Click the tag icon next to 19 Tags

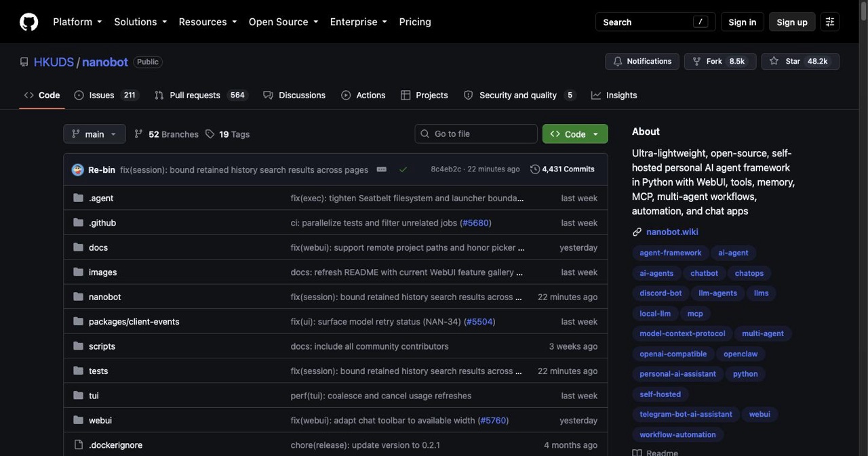[x=210, y=134]
